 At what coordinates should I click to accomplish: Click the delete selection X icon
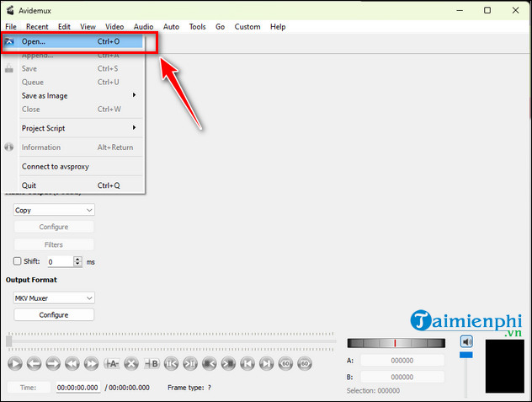coord(131,363)
